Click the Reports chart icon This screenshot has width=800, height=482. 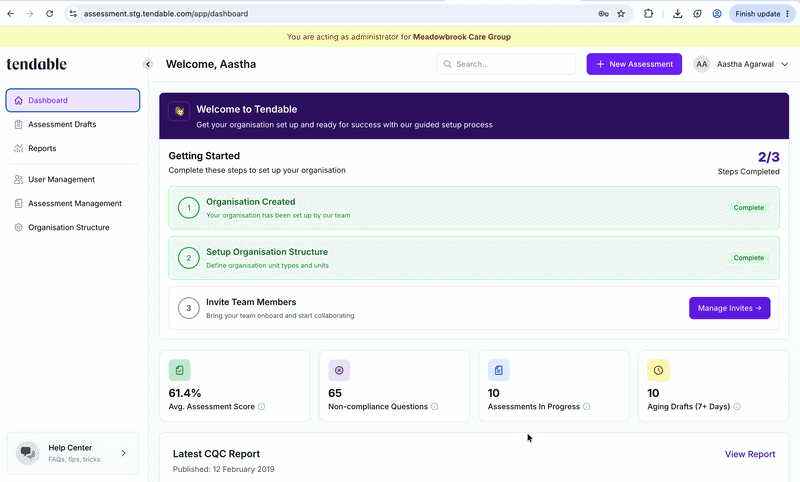(x=19, y=148)
